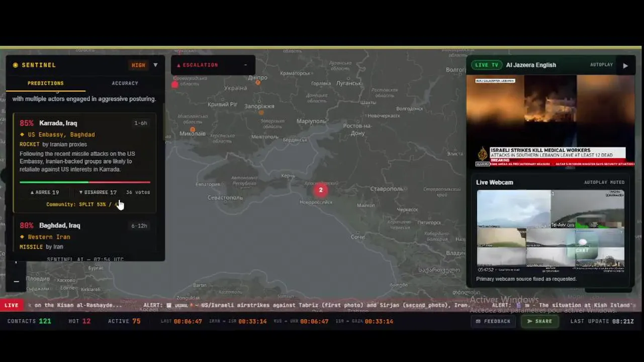Open the Feedback button

point(493,321)
